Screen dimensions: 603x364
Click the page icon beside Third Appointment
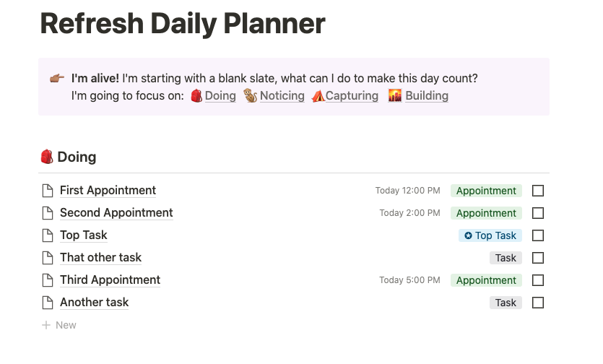pyautogui.click(x=48, y=280)
